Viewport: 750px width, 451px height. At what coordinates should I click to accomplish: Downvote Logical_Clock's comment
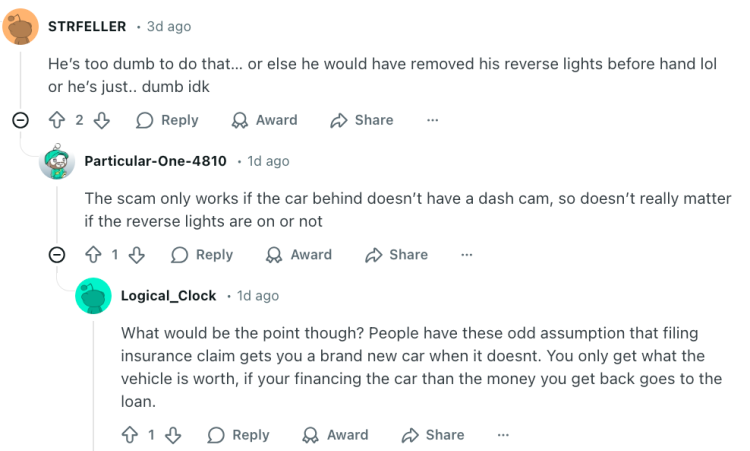coord(172,435)
